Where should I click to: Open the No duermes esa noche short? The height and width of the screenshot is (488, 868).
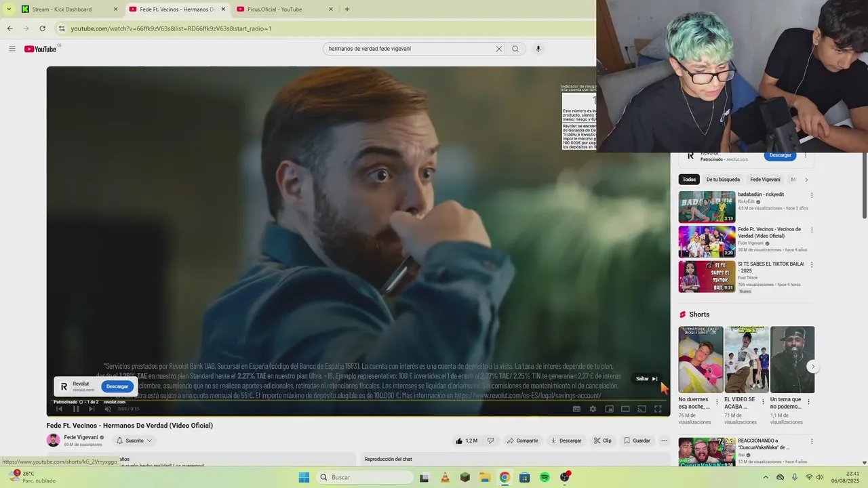click(701, 359)
